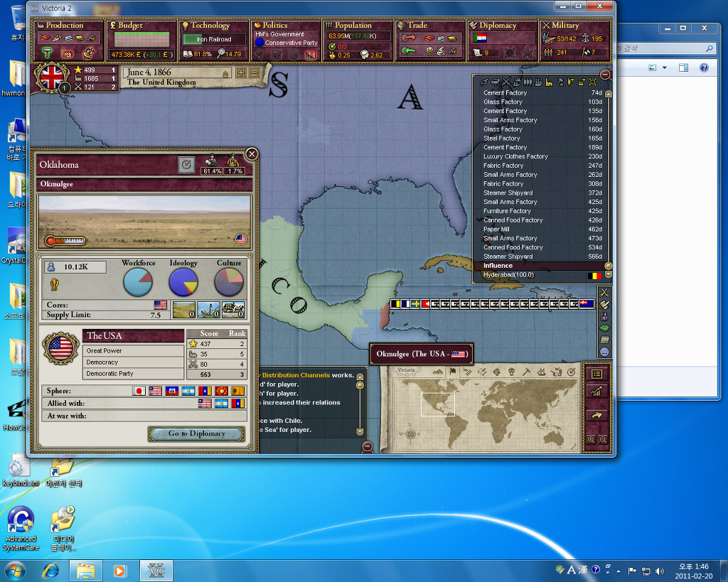Click the Workforce pie chart

[x=138, y=281]
